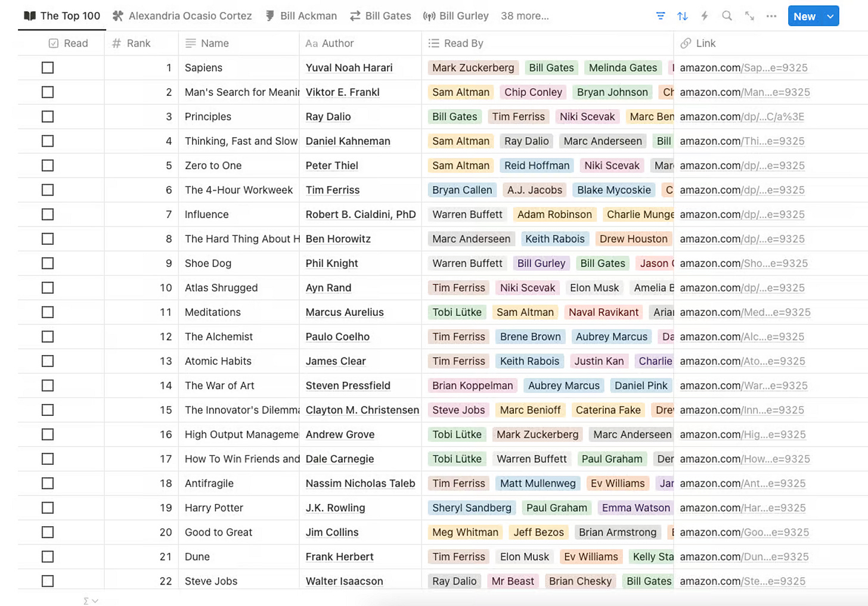868x606 pixels.
Task: Switch to the Bill Ackman tab
Action: 301,16
